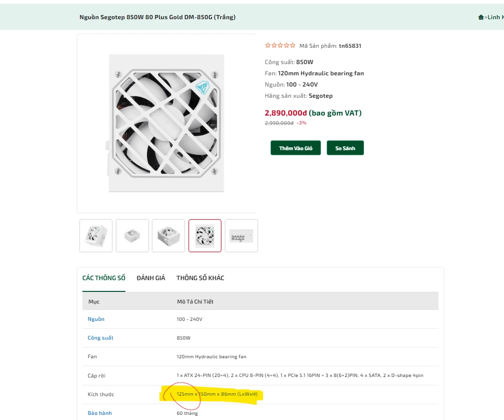Select the highlighted fan-view thumbnail
Screen dimensions: 504x420
click(x=205, y=236)
